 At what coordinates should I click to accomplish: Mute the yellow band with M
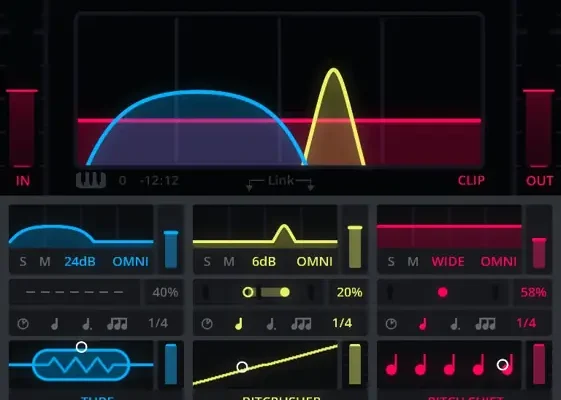click(x=229, y=262)
